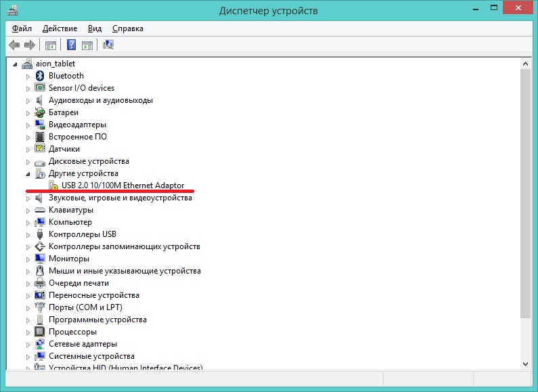Click the Видеоадаптеры display adapter icon
The width and height of the screenshot is (538, 392).
40,125
